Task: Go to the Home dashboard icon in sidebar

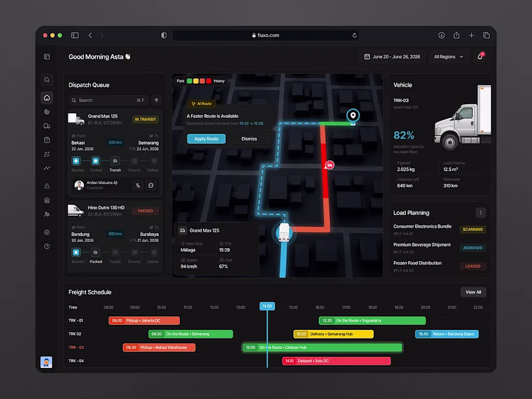Action: click(x=47, y=98)
